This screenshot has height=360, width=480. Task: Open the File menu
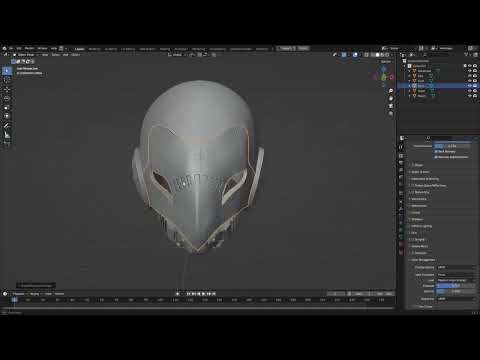click(11, 49)
